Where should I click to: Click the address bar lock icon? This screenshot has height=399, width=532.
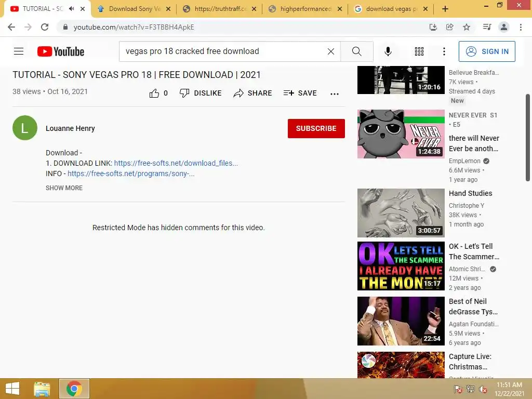65,27
